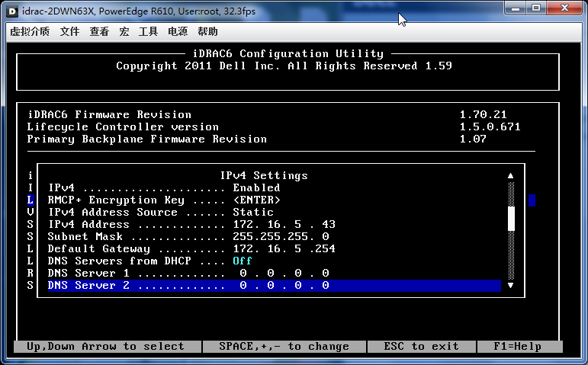The height and width of the screenshot is (365, 588).
Task: Click backplane version 1.07
Action: (473, 139)
